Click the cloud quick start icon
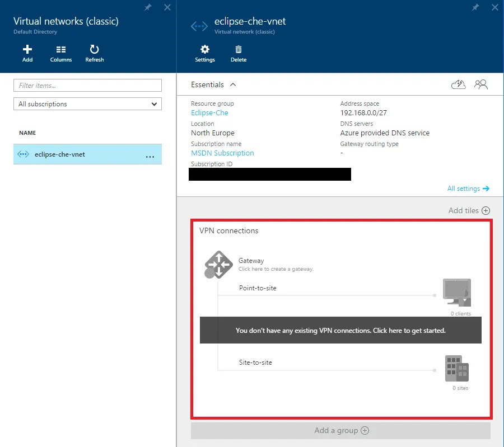The height and width of the screenshot is (447, 504). (x=458, y=84)
